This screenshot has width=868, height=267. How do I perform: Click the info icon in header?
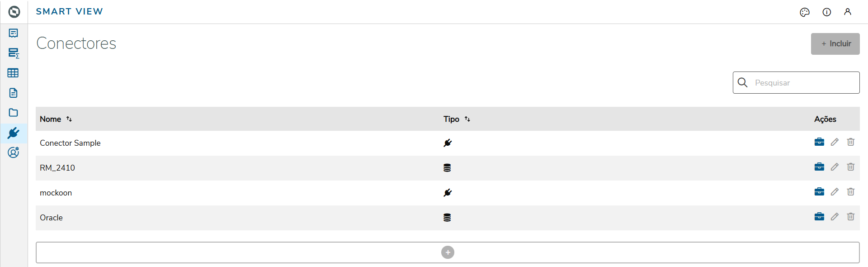(x=827, y=12)
